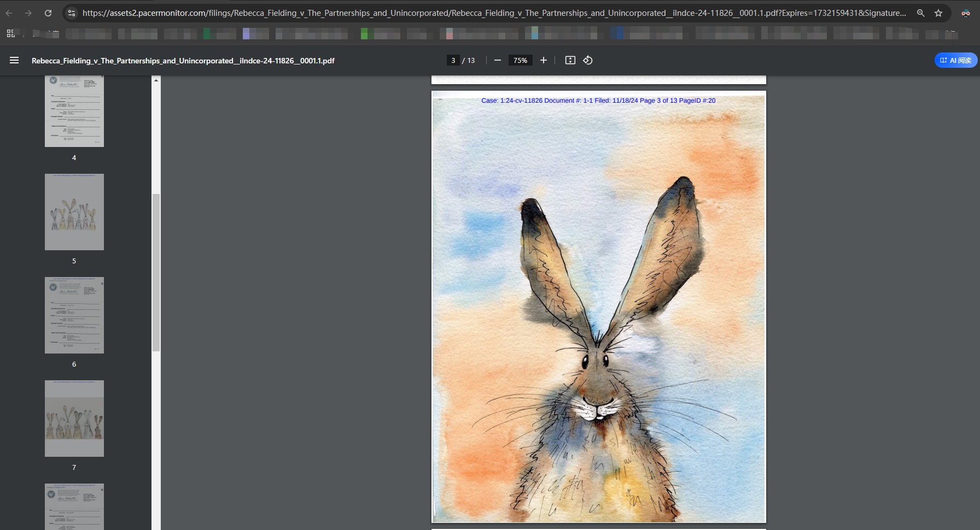Fit PDF to page
This screenshot has height=530, width=980.
[570, 60]
